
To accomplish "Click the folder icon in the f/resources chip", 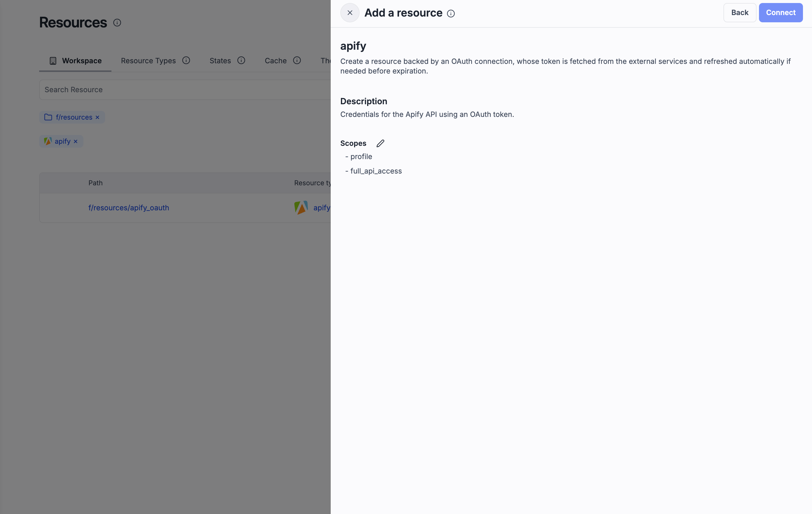I will [48, 117].
